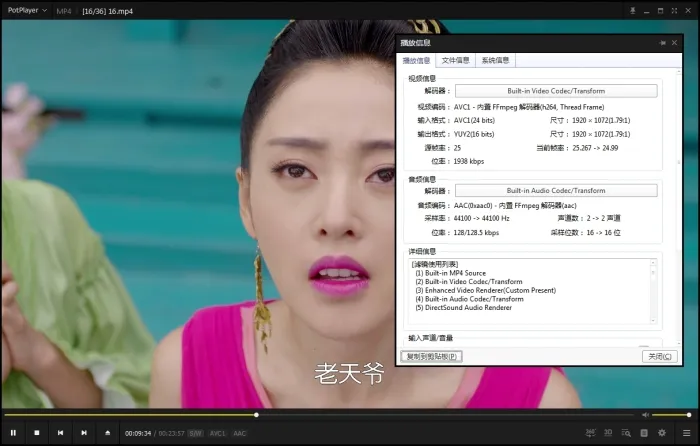
Task: Click the 44100 -> 44100 Hz value
Action: pyautogui.click(x=481, y=218)
